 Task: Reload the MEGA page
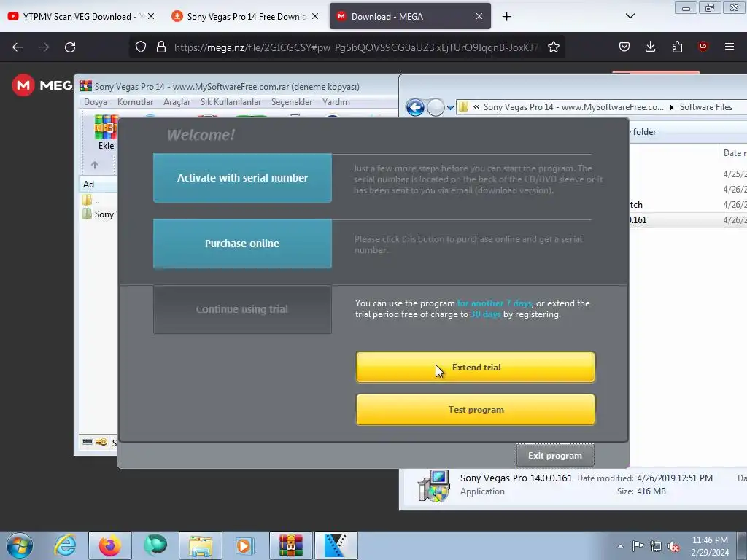point(70,47)
